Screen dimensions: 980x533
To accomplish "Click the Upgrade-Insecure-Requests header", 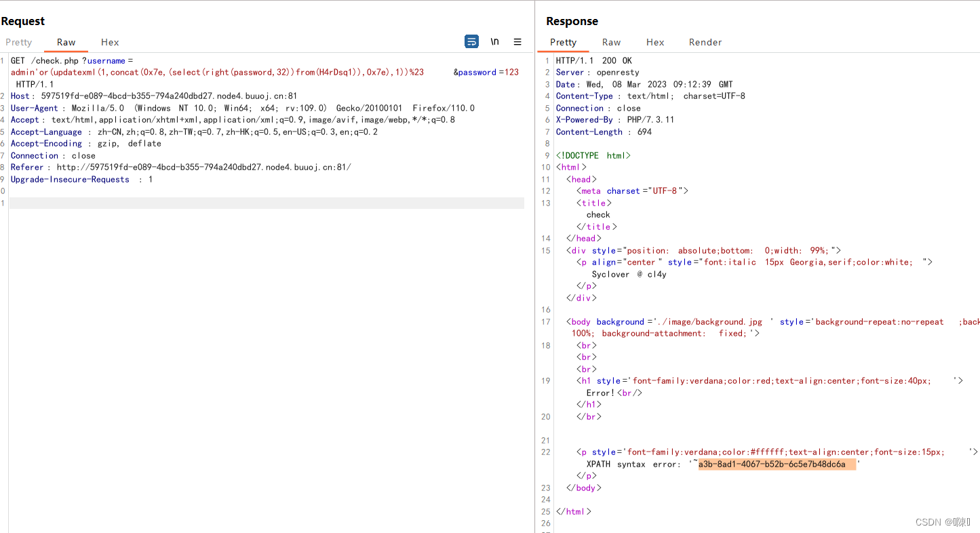I will (81, 179).
